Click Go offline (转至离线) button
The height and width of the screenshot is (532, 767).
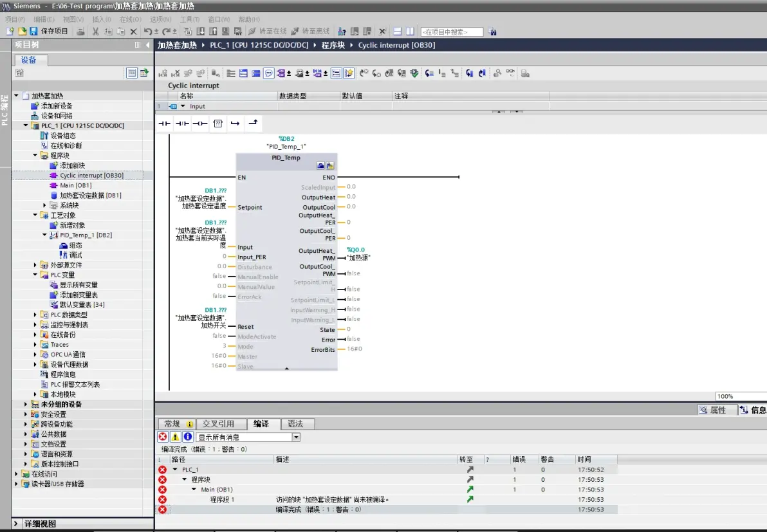pyautogui.click(x=311, y=32)
